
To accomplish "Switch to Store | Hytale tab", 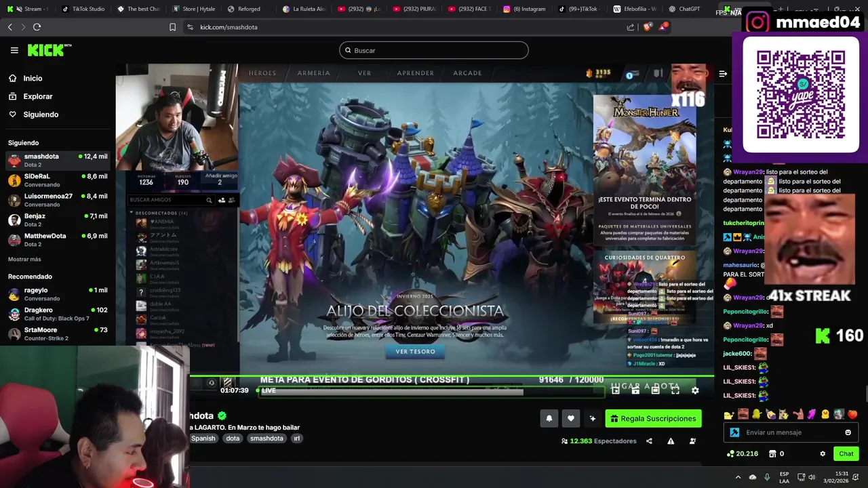I will [x=194, y=9].
